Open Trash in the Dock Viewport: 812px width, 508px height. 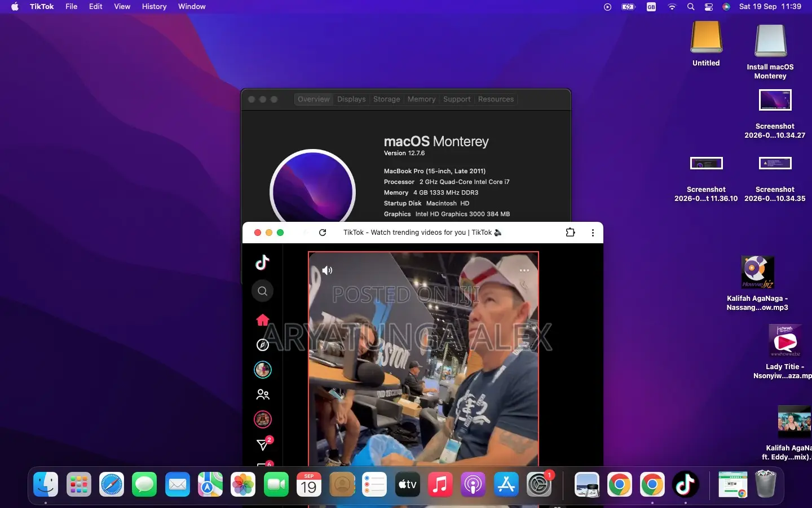[766, 484]
